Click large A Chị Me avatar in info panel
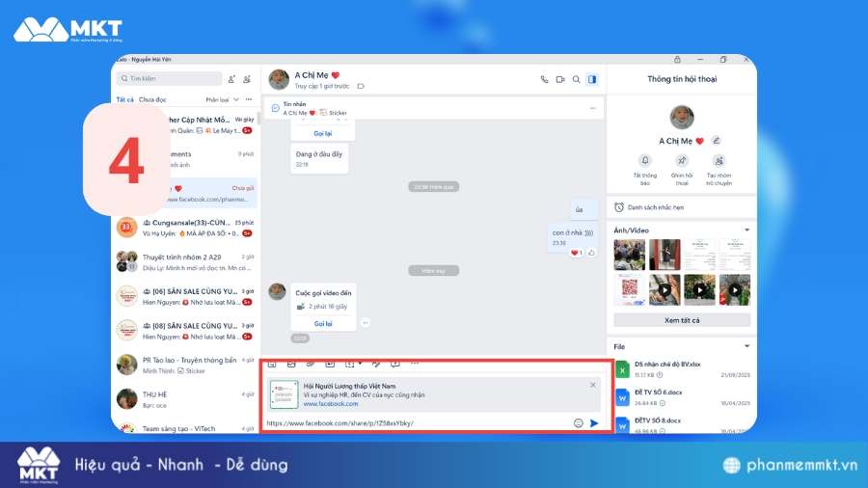868x488 pixels. 682,117
